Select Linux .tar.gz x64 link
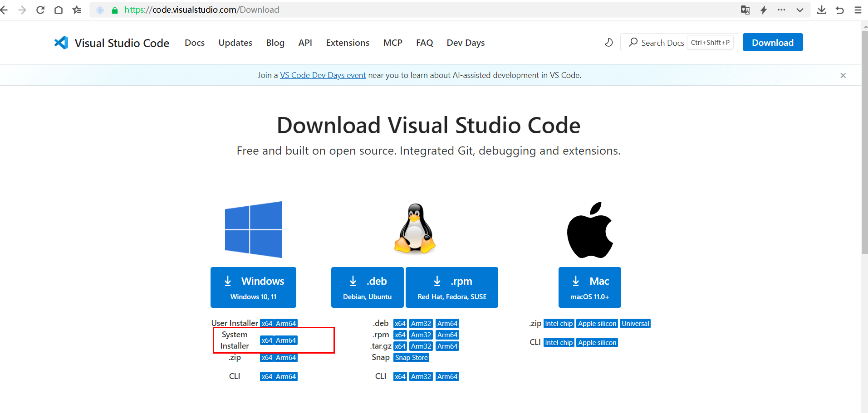 pyautogui.click(x=400, y=346)
